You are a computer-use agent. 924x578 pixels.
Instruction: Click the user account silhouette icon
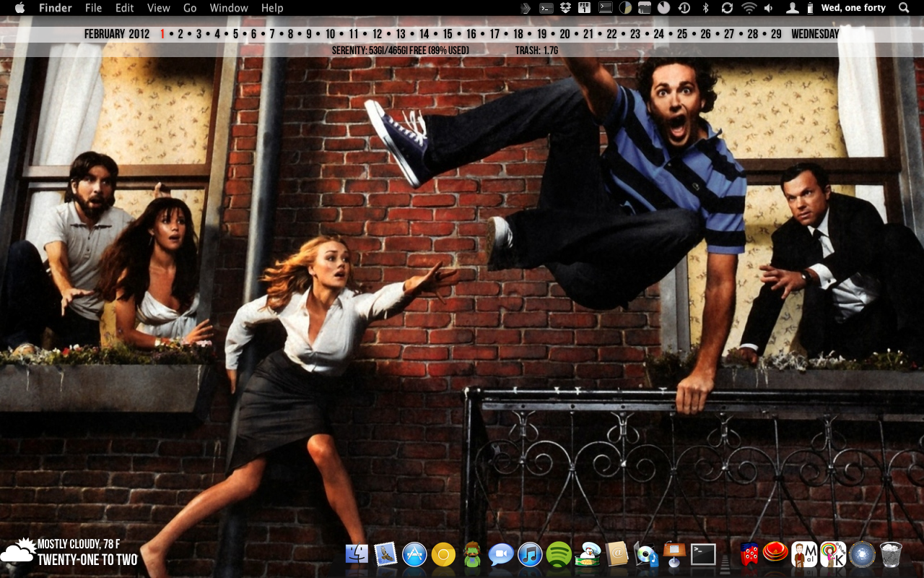[x=792, y=8]
